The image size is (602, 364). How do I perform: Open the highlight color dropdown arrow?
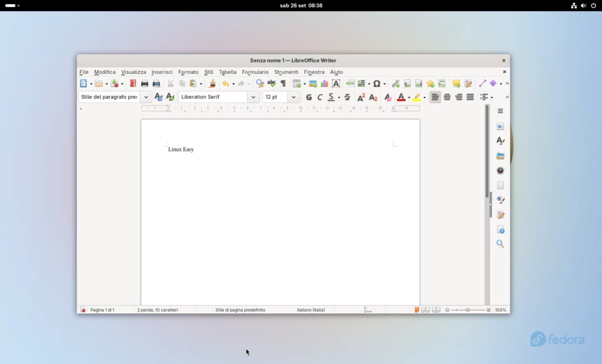[x=424, y=97]
